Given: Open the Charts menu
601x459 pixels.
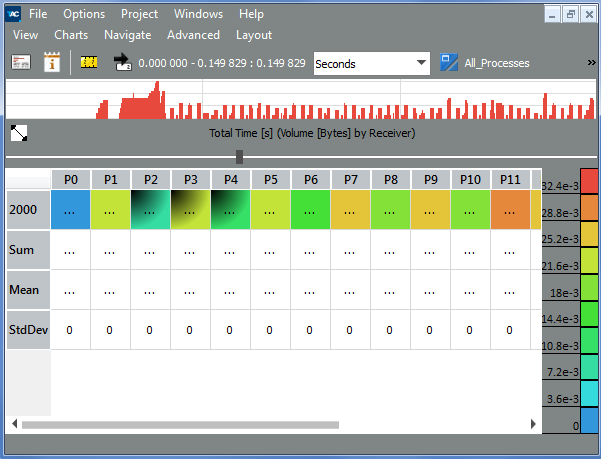Looking at the screenshot, I should point(71,34).
